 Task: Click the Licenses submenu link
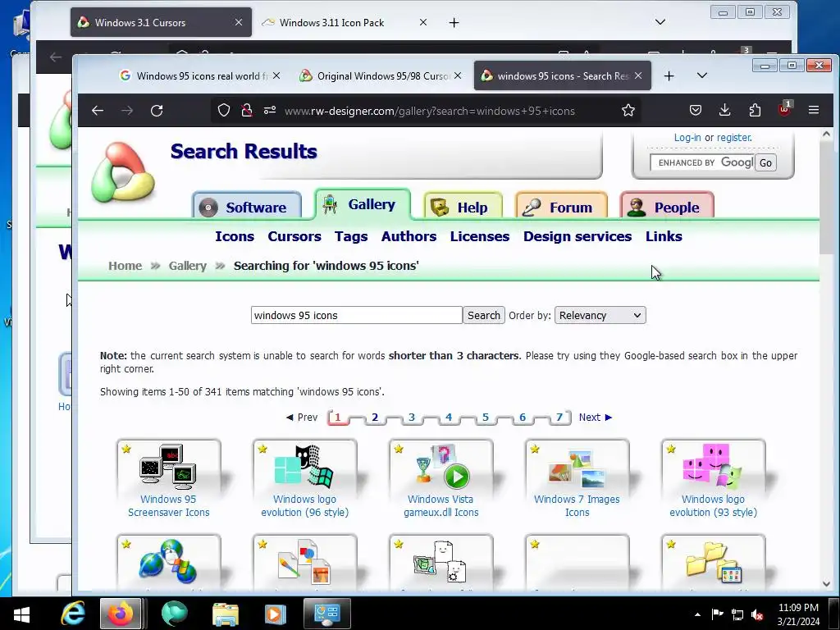pos(479,236)
